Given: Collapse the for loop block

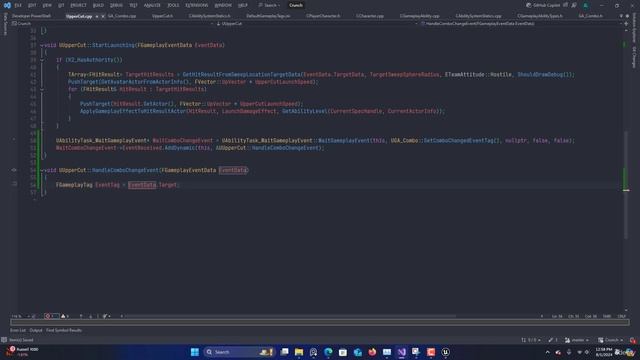Looking at the screenshot, I should tap(42, 89).
